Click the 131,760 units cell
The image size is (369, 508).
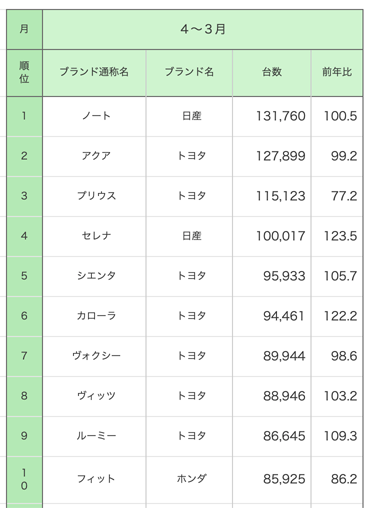point(272,116)
